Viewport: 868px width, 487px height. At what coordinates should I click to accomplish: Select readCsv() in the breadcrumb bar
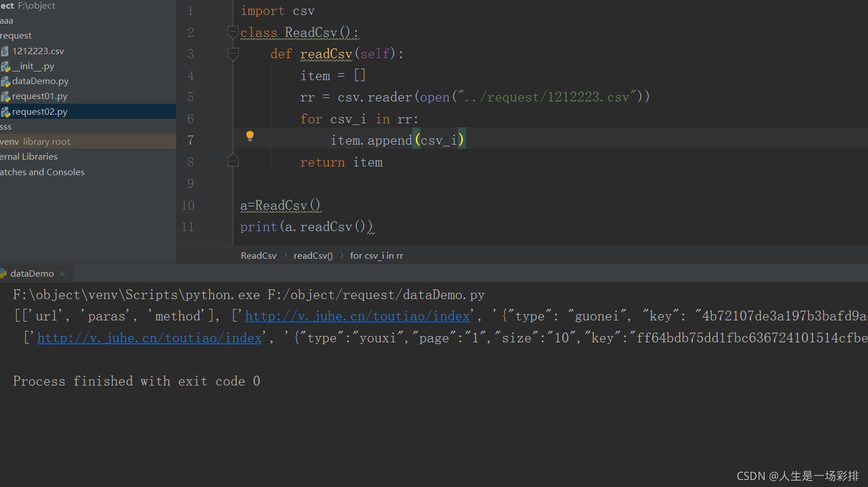[x=313, y=256]
